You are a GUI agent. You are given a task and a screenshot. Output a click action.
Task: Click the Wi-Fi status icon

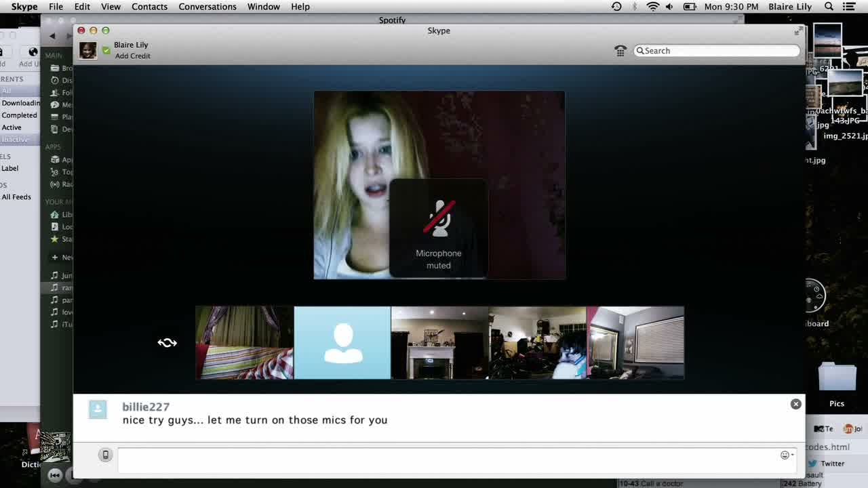(652, 7)
